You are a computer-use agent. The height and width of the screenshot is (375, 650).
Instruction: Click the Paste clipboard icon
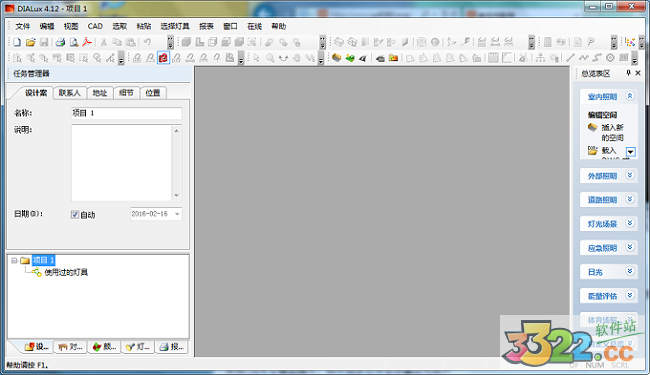coord(130,42)
